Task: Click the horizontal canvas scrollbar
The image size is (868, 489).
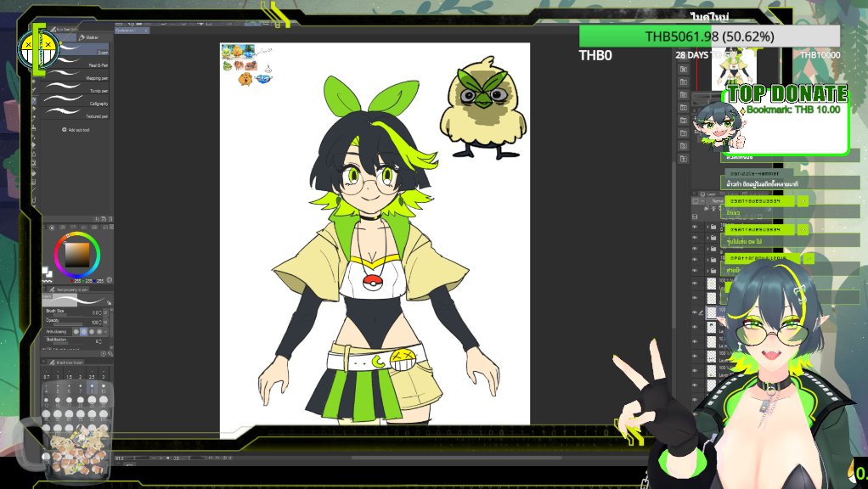Action: coord(457,458)
